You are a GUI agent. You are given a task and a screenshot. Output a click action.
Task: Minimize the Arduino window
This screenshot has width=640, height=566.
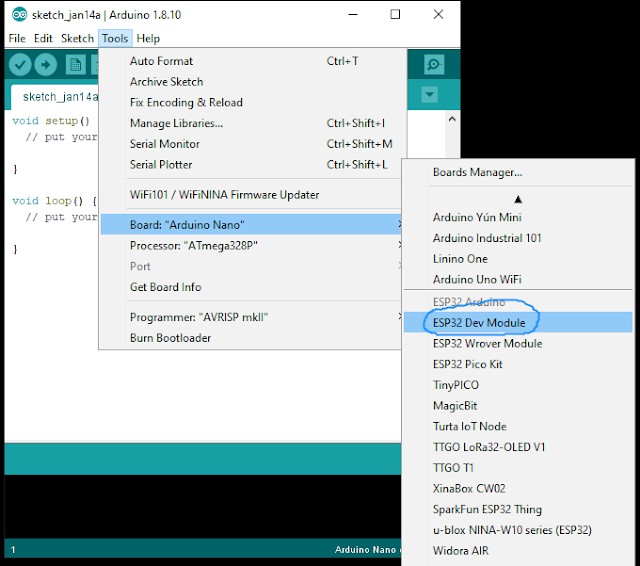pos(353,15)
